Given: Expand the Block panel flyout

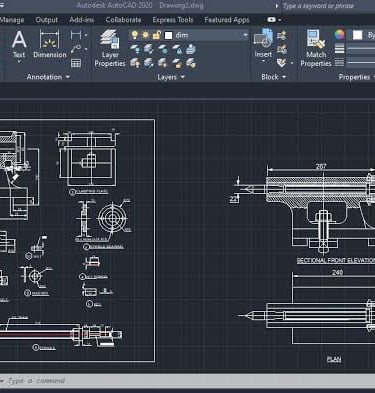Looking at the screenshot, I should (x=284, y=77).
